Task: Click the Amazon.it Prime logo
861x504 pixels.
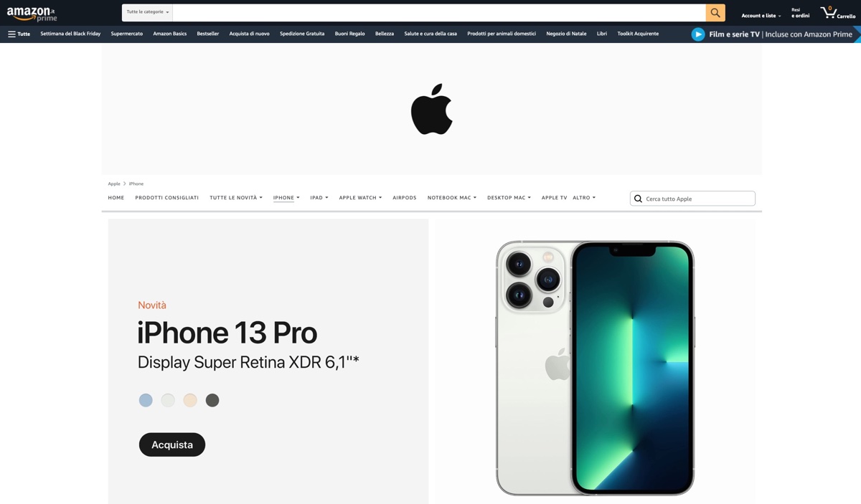Action: click(32, 14)
